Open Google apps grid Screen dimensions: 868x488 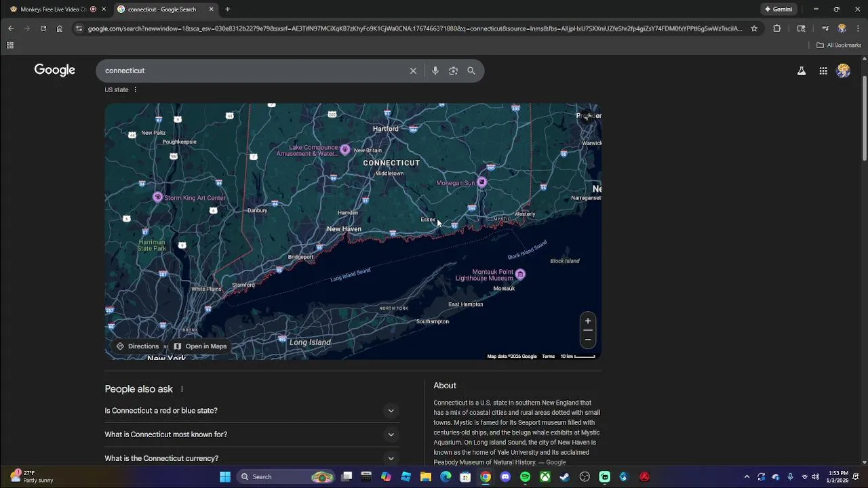[x=823, y=70]
